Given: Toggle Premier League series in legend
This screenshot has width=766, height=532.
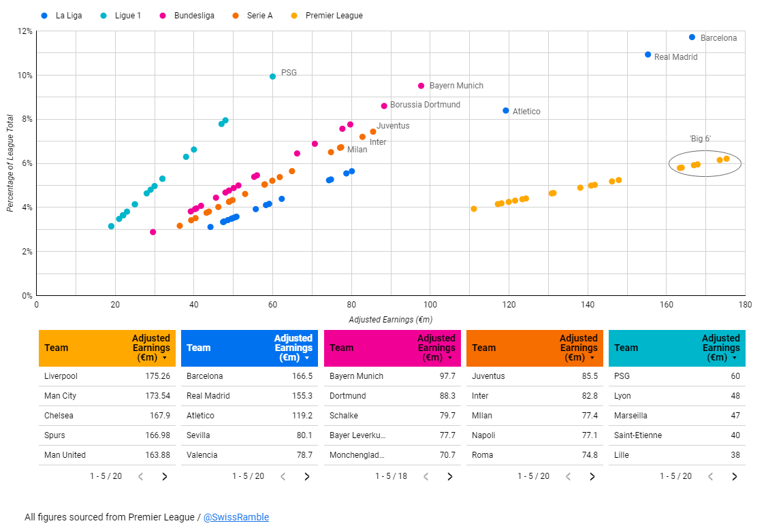Looking at the screenshot, I should pos(327,16).
